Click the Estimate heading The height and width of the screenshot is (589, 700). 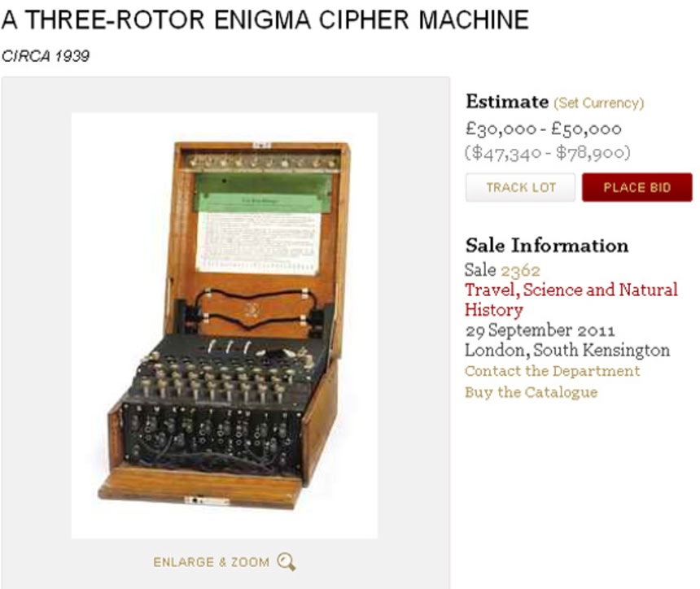[x=507, y=102]
